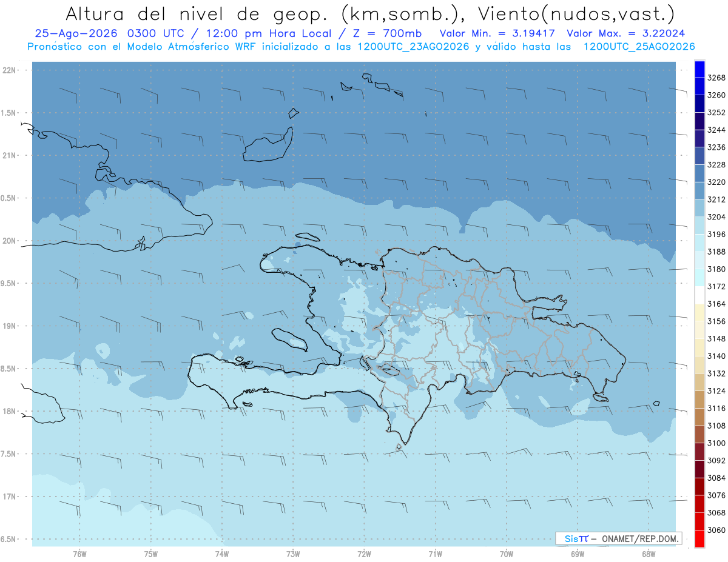728x562 pixels.
Task: Pick the brown swatch between 3108 and 3100
Action: coord(699,434)
